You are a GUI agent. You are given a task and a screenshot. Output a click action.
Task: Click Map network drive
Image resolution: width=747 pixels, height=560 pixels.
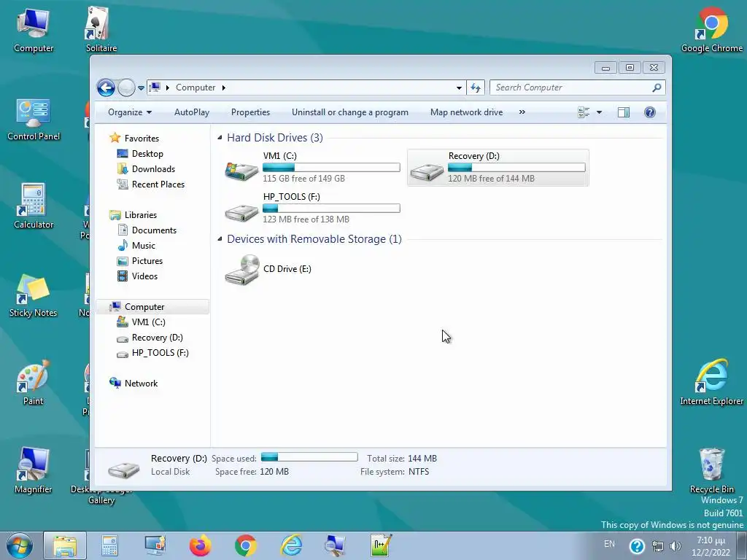466,112
